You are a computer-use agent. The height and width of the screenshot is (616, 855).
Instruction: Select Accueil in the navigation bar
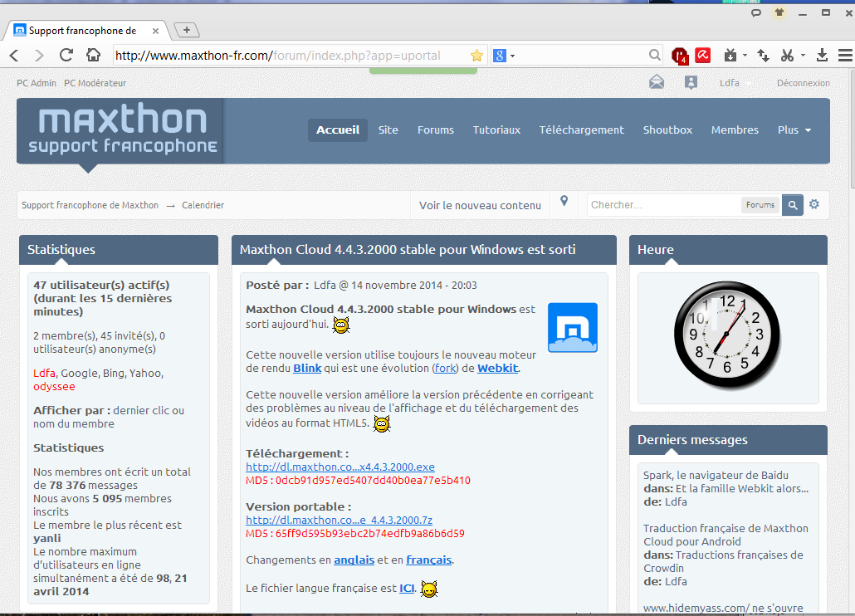click(338, 130)
